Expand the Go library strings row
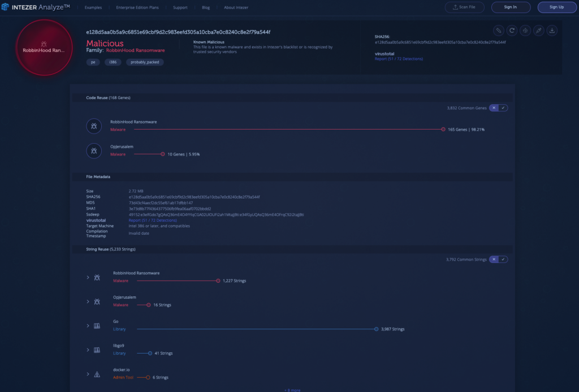This screenshot has height=392, width=579. [88, 326]
